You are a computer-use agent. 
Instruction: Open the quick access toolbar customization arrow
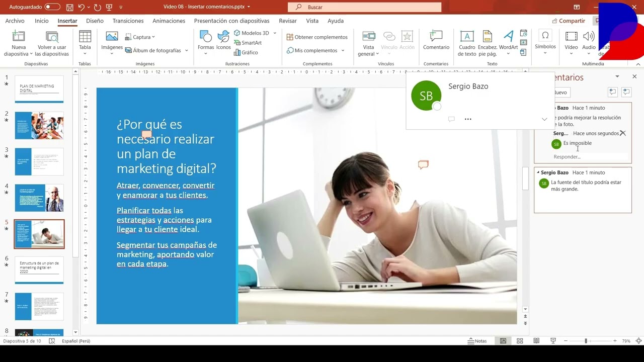coord(121,7)
